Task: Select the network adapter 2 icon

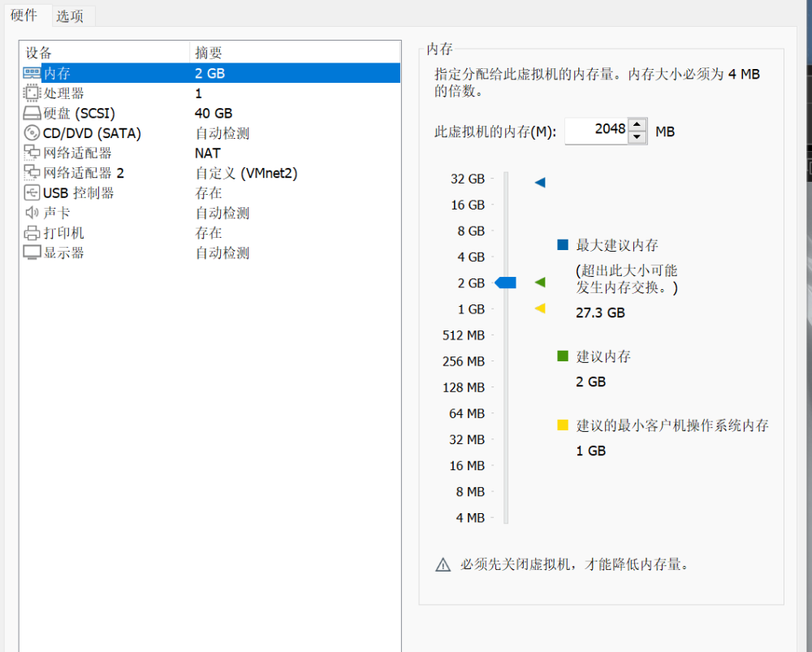Action: pyautogui.click(x=32, y=173)
